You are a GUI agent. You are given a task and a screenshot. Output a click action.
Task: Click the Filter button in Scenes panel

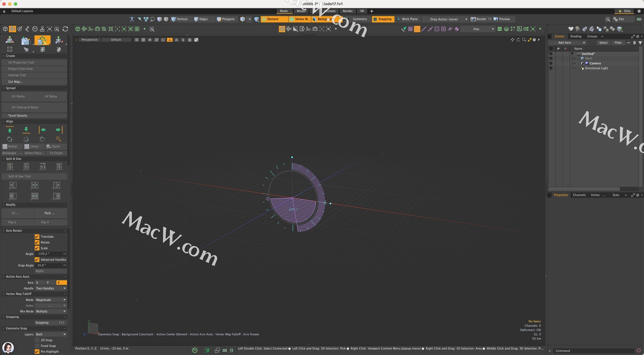point(618,43)
